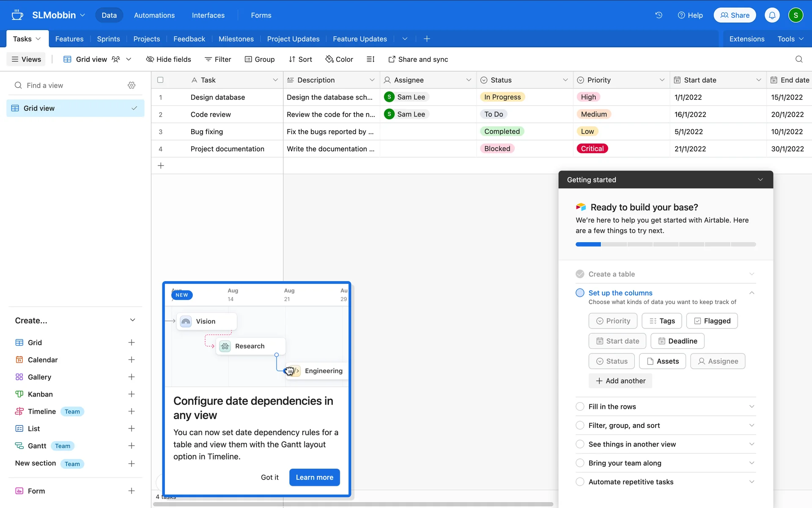Click the notifications bell icon
Screen dimensions: 812x508
click(772, 15)
